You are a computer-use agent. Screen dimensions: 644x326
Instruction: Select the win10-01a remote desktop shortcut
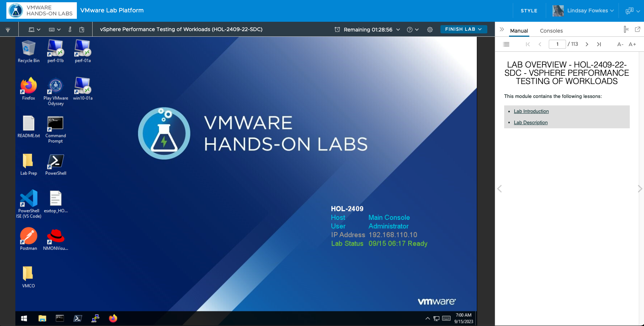[83, 89]
